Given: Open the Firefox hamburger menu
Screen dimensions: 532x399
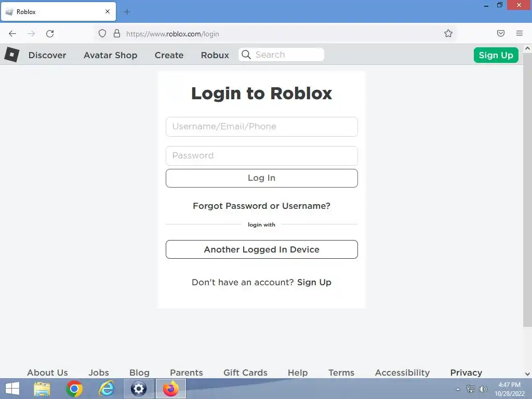Looking at the screenshot, I should coord(519,33).
